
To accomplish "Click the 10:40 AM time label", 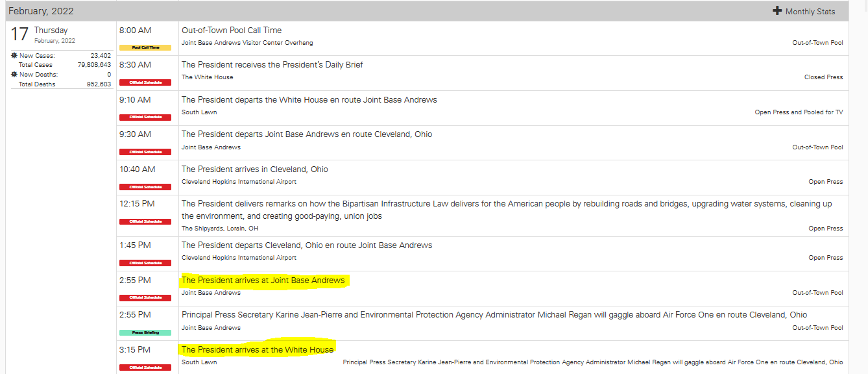I will coord(138,169).
